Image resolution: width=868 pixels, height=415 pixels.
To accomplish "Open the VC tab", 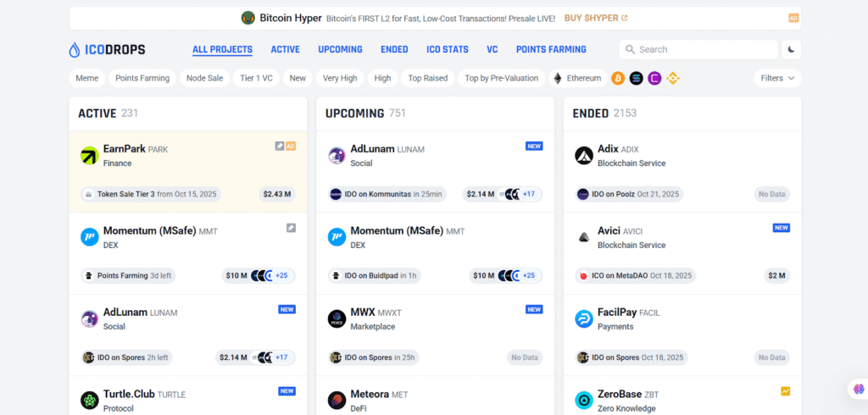I will point(492,50).
